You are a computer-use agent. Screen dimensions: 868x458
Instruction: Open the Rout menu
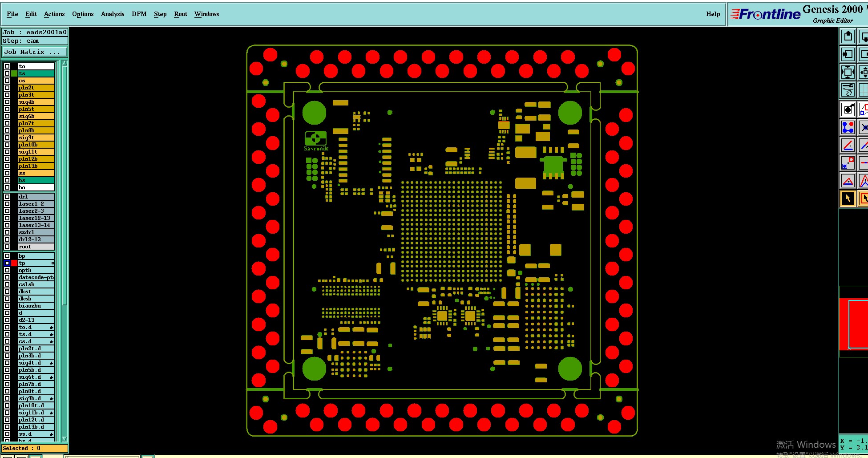pos(181,14)
